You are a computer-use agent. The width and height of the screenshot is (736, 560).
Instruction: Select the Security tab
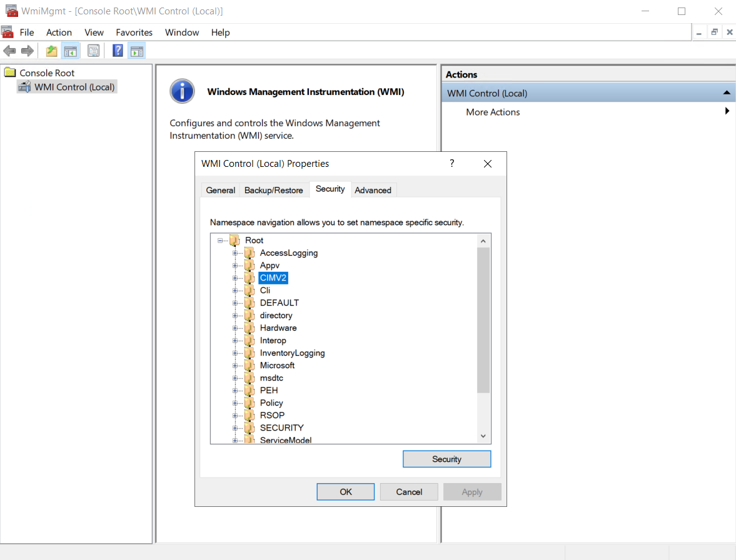point(330,189)
